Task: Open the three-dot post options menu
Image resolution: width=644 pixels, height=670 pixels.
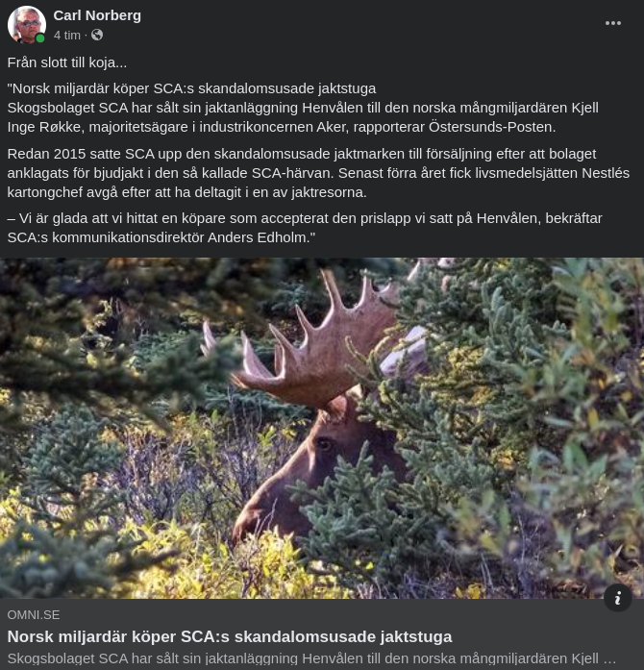Action: coord(612,23)
